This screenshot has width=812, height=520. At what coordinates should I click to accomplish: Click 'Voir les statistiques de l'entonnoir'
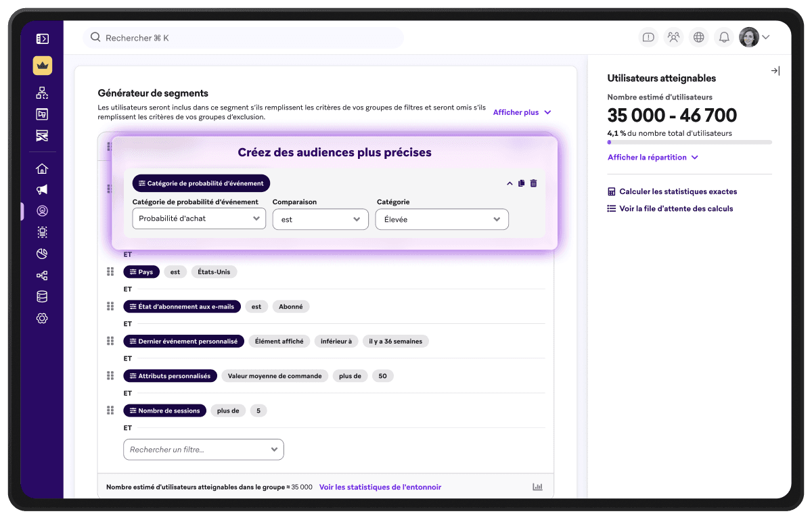pos(380,487)
